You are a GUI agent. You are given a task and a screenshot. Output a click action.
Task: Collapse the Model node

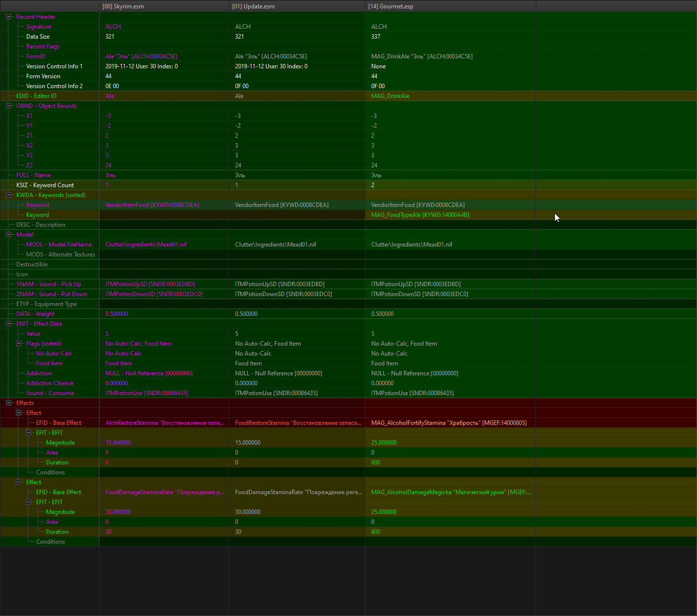8,235
